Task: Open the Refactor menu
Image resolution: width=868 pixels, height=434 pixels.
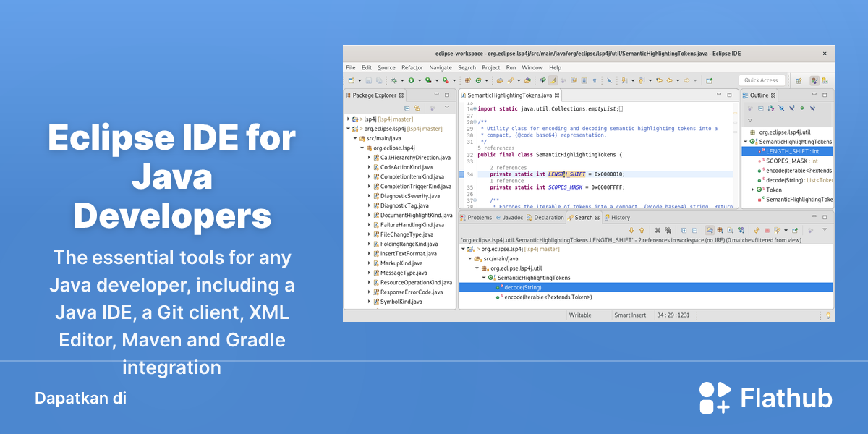Action: tap(412, 67)
